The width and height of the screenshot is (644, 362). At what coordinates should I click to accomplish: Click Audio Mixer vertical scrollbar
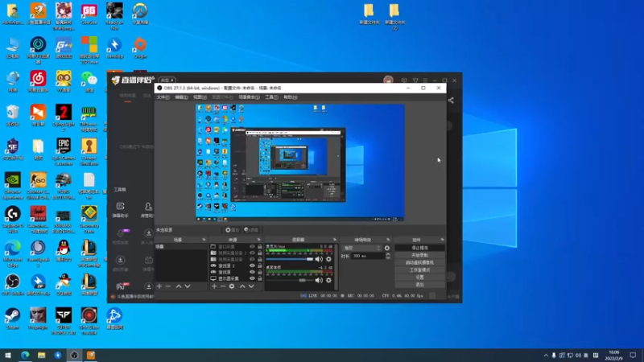[336, 267]
